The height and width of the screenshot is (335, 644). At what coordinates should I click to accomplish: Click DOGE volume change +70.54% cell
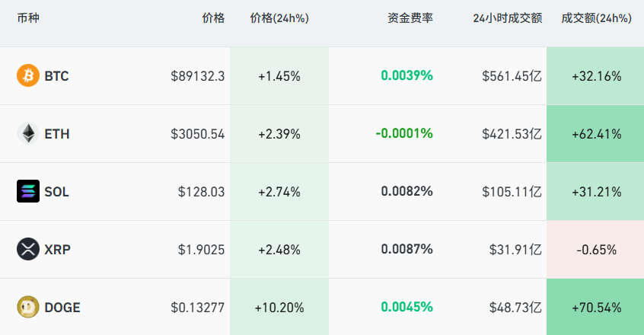(596, 308)
